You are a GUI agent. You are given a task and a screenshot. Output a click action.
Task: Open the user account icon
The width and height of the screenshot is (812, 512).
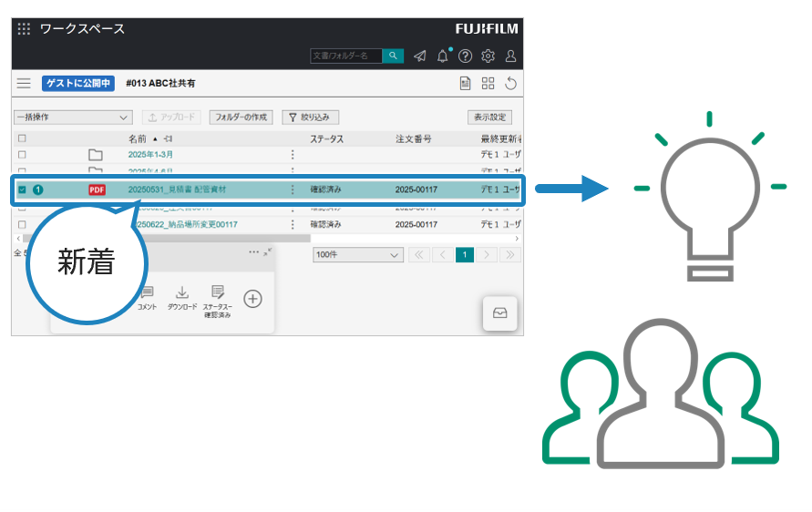(x=510, y=56)
